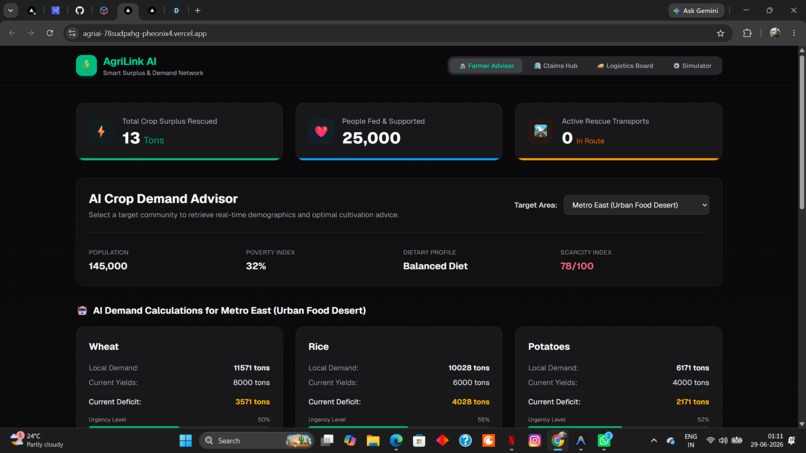Image resolution: width=806 pixels, height=453 pixels.
Task: Click the 25,000 People Fed figure
Action: point(371,138)
